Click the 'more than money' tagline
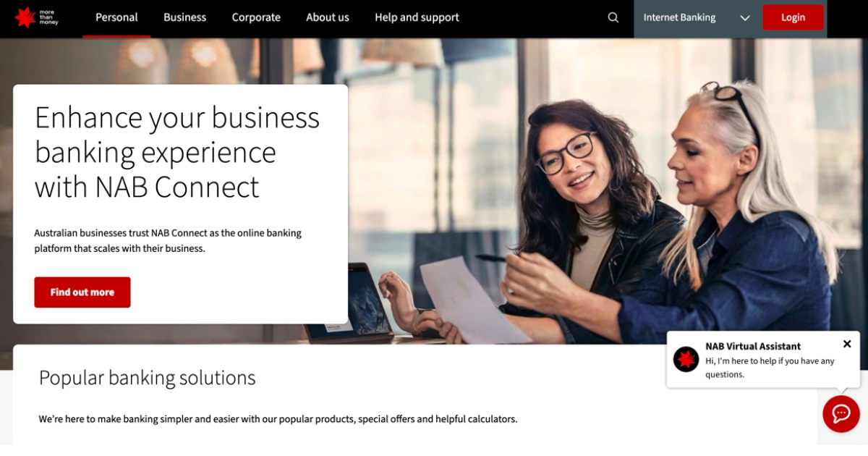The width and height of the screenshot is (868, 456). [49, 17]
